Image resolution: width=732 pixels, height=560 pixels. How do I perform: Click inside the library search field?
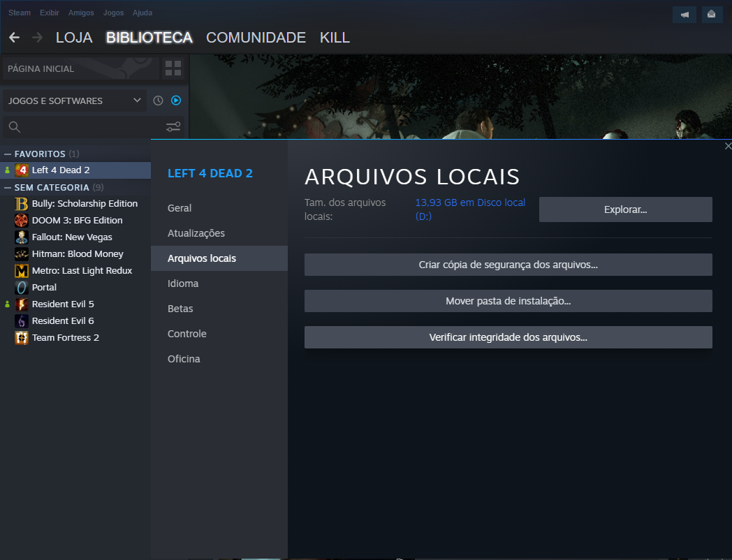tap(94, 127)
